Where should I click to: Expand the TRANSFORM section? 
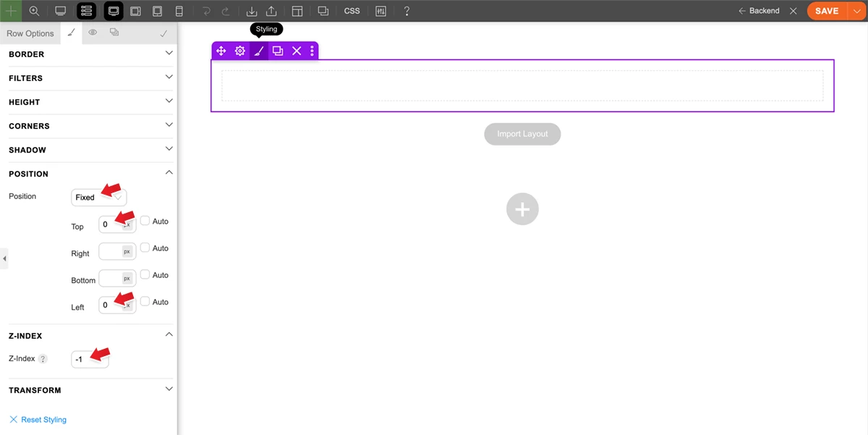(x=90, y=390)
